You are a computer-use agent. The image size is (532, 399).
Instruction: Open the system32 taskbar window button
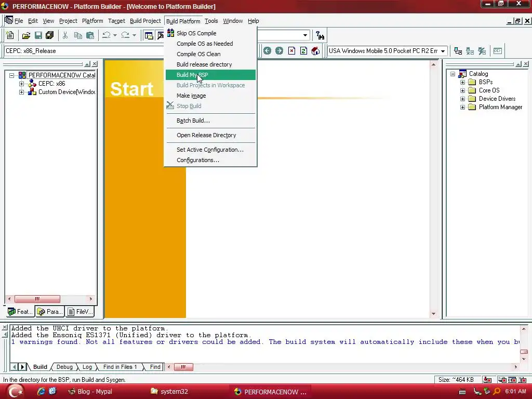[169, 392]
